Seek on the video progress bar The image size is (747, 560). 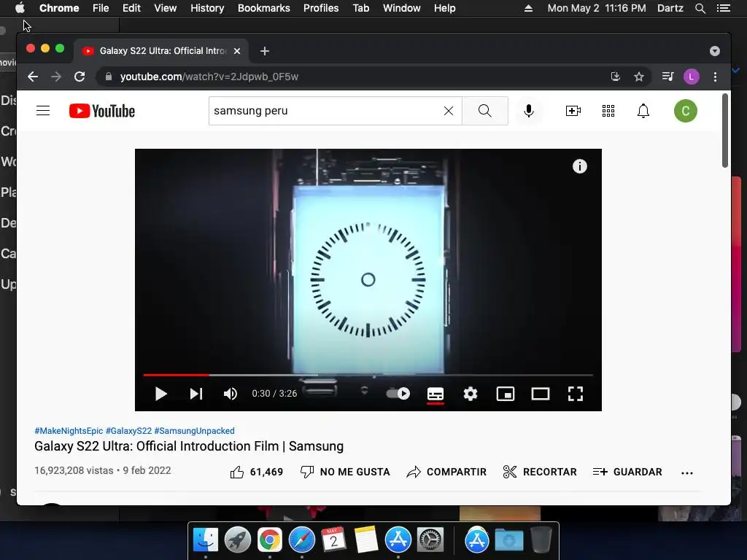[x=368, y=376]
